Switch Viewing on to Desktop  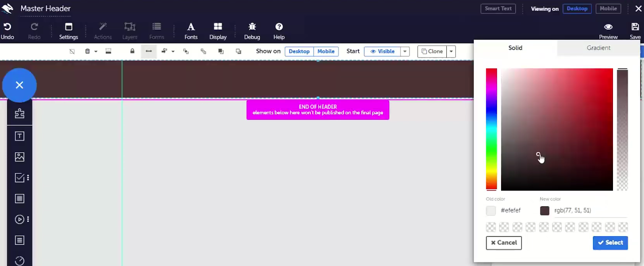[577, 8]
